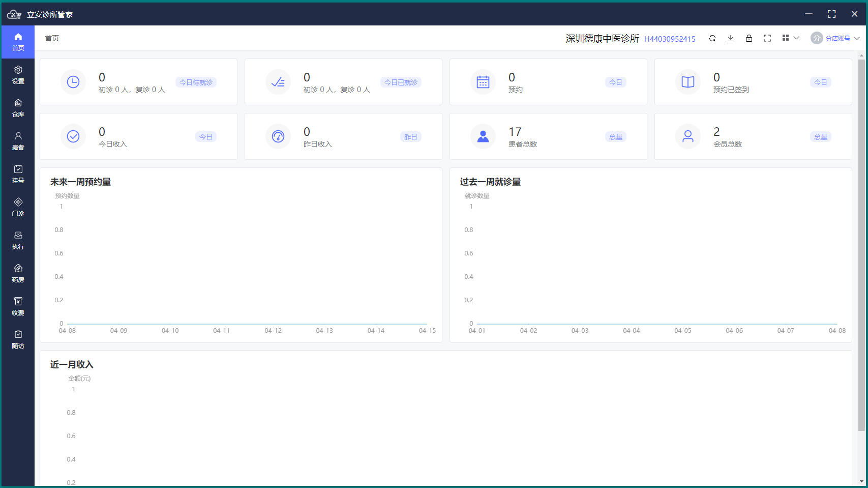Click the person icon on 患者总数 card
Viewport: 868px width, 488px height.
pos(483,136)
